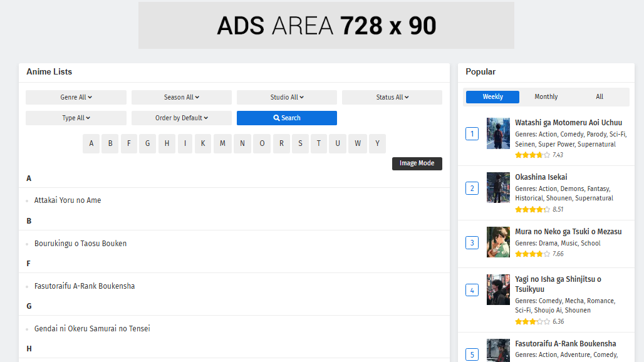Jump to letter N section

242,143
